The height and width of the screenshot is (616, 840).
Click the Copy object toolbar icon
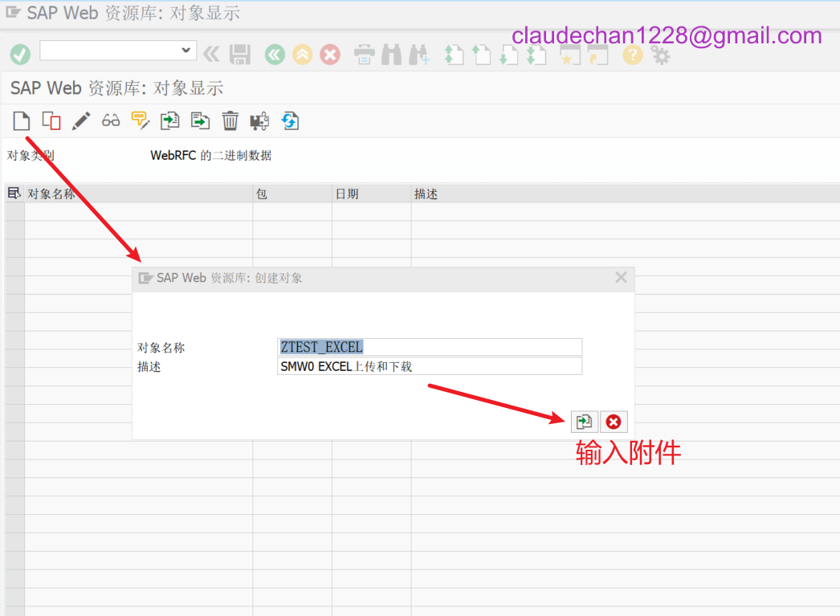pos(51,121)
